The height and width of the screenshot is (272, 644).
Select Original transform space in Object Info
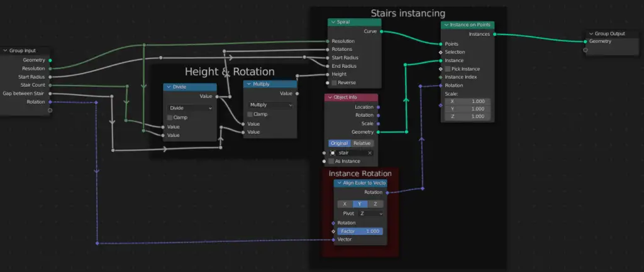[x=340, y=143]
